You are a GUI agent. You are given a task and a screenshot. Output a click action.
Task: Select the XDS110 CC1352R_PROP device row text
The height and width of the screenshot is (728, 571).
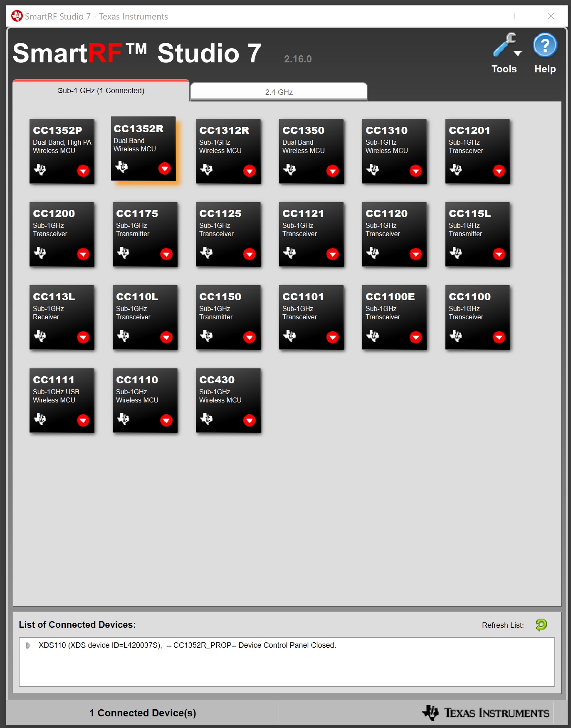187,645
